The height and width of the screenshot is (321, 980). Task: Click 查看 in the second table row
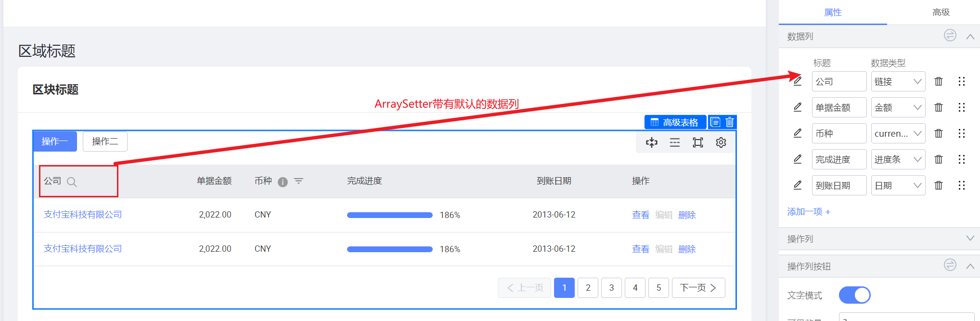[x=641, y=249]
